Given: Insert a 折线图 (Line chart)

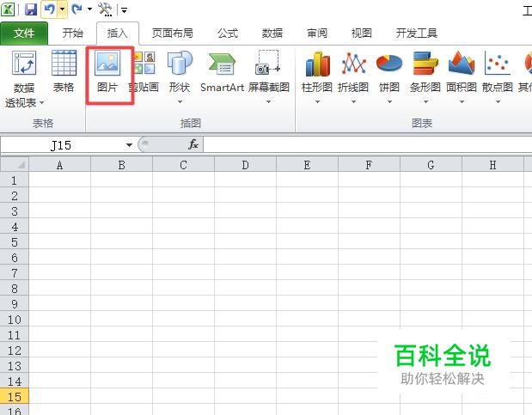Looking at the screenshot, I should [x=353, y=76].
